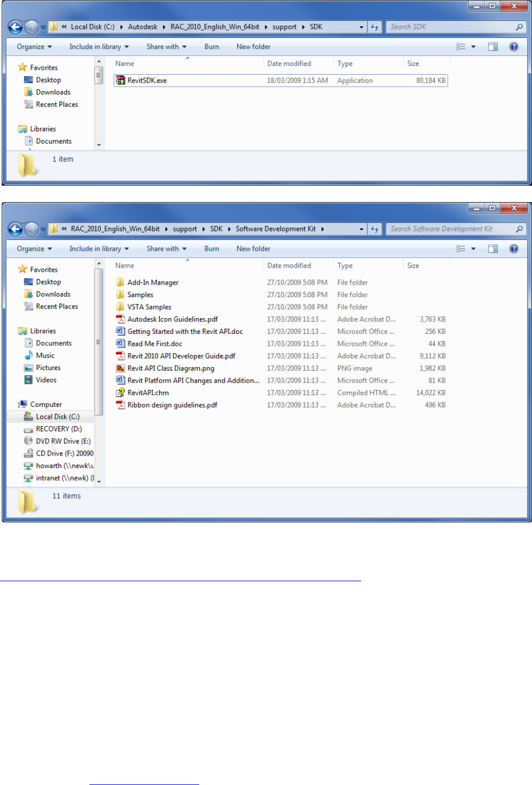Click the Forward arrow in SDK window
Screen dimensions: 532x785
(32, 27)
